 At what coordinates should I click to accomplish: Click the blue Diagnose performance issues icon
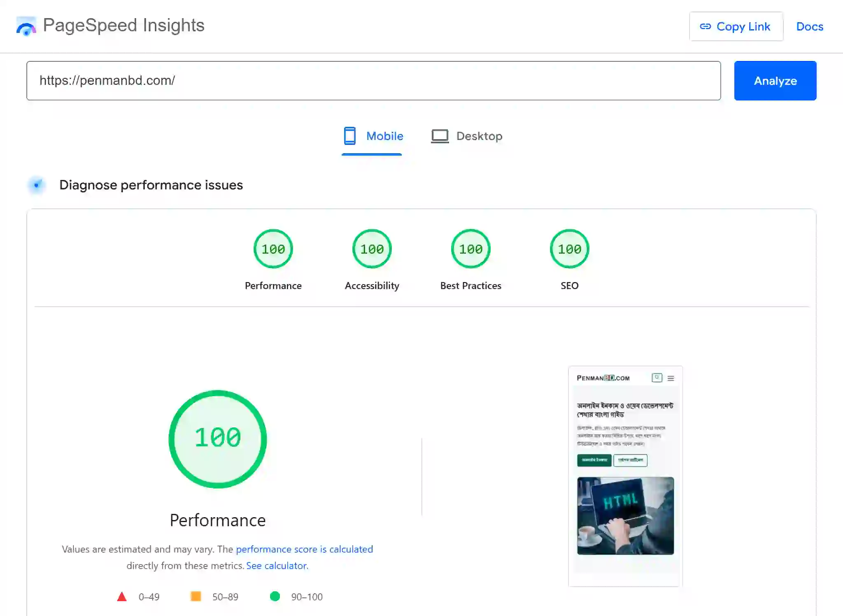[37, 185]
